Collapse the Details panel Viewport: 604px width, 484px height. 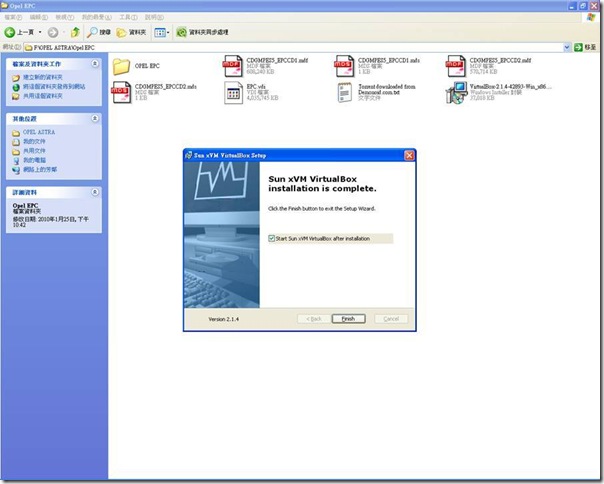(95, 192)
